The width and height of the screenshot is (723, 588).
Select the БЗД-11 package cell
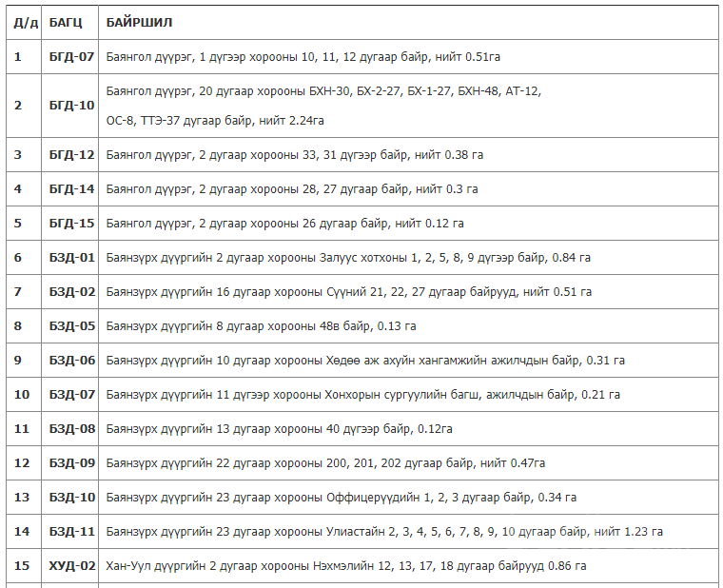(x=71, y=532)
